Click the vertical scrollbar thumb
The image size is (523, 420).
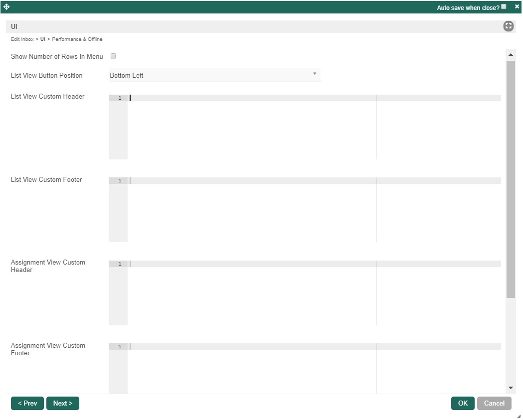[511, 179]
